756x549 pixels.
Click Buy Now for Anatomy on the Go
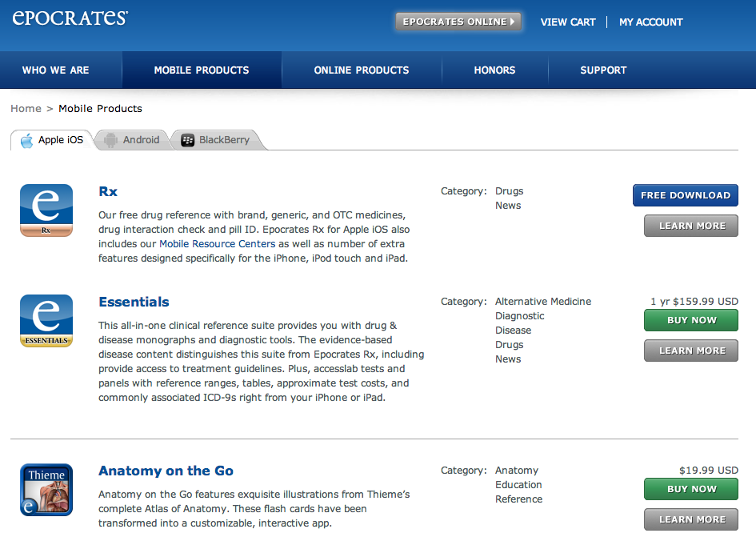[691, 489]
